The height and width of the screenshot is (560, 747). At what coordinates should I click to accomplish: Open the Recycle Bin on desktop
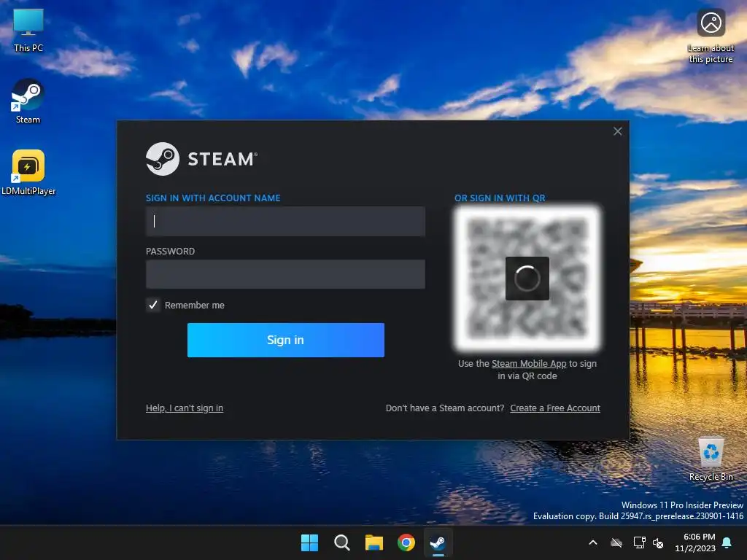tap(711, 458)
